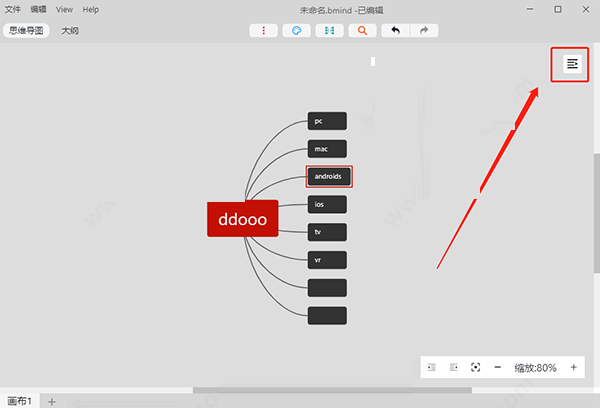Add a new canvas with the plus tab
Screen dimensions: 600x408
coord(52,401)
